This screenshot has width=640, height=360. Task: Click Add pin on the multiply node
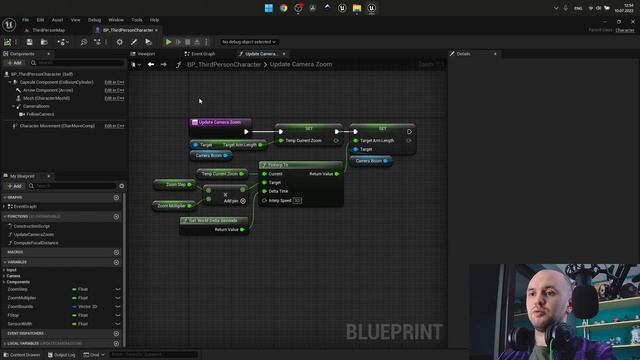click(x=235, y=201)
